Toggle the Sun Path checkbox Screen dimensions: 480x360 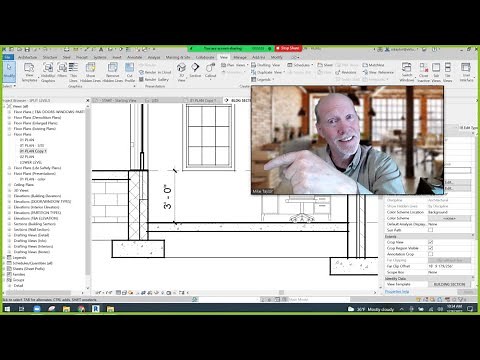(x=430, y=230)
